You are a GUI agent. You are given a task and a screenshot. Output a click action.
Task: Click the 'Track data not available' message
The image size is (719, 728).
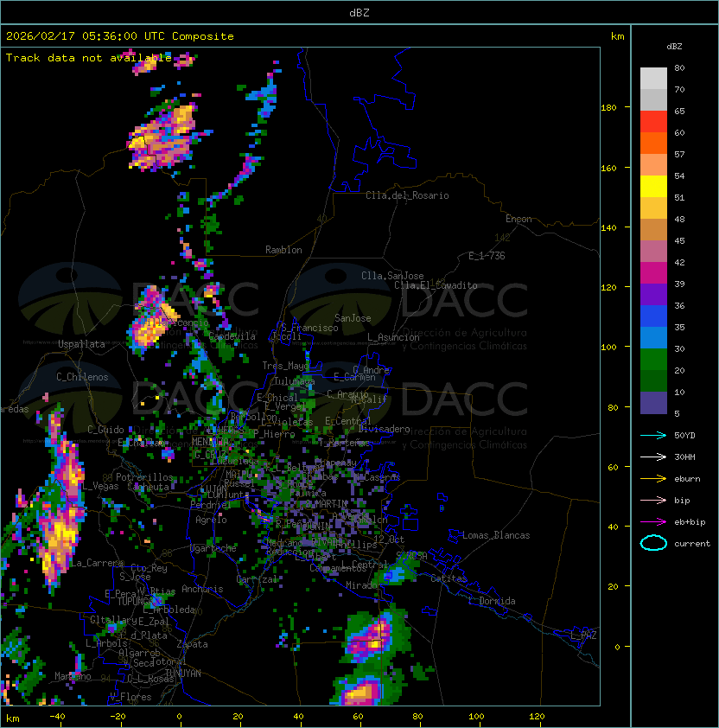pyautogui.click(x=89, y=58)
